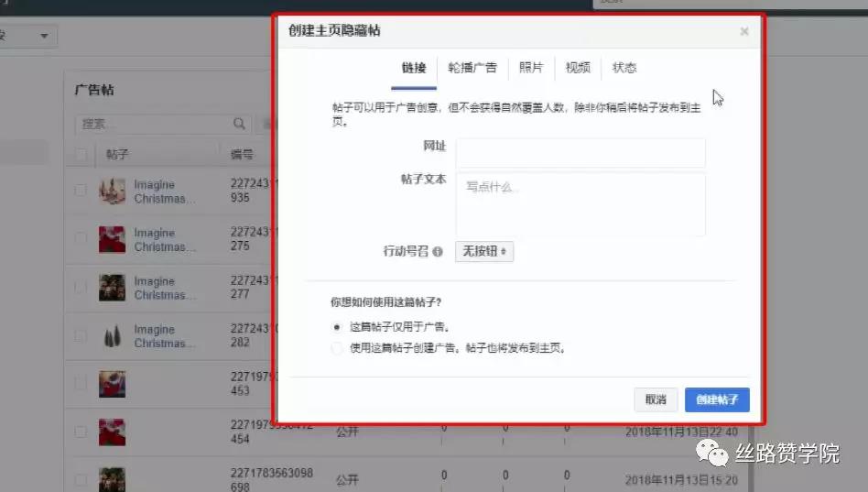Click the 网址 URL input field
Screen dimensions: 868x492
pyautogui.click(x=580, y=152)
